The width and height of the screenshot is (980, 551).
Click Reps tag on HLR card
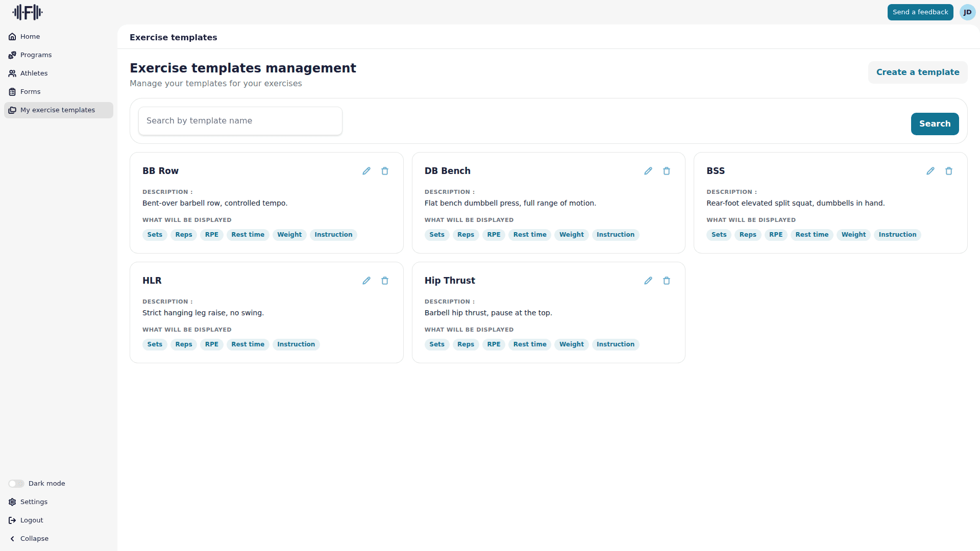(184, 344)
